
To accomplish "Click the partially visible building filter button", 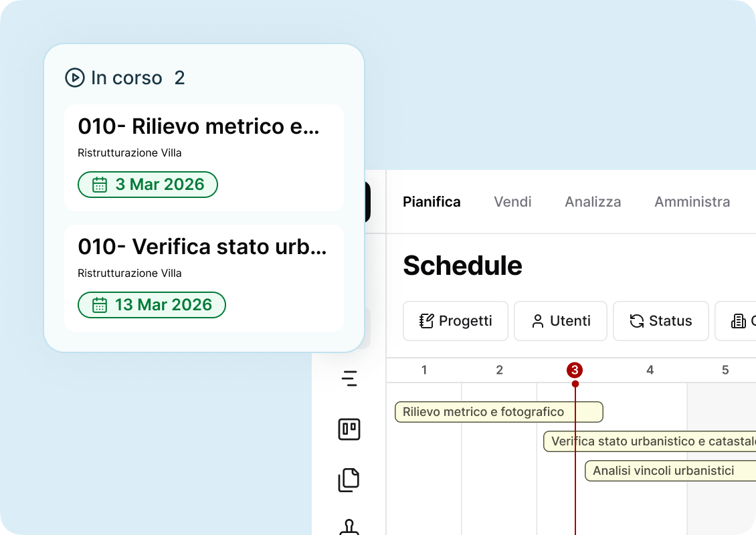I will (736, 321).
